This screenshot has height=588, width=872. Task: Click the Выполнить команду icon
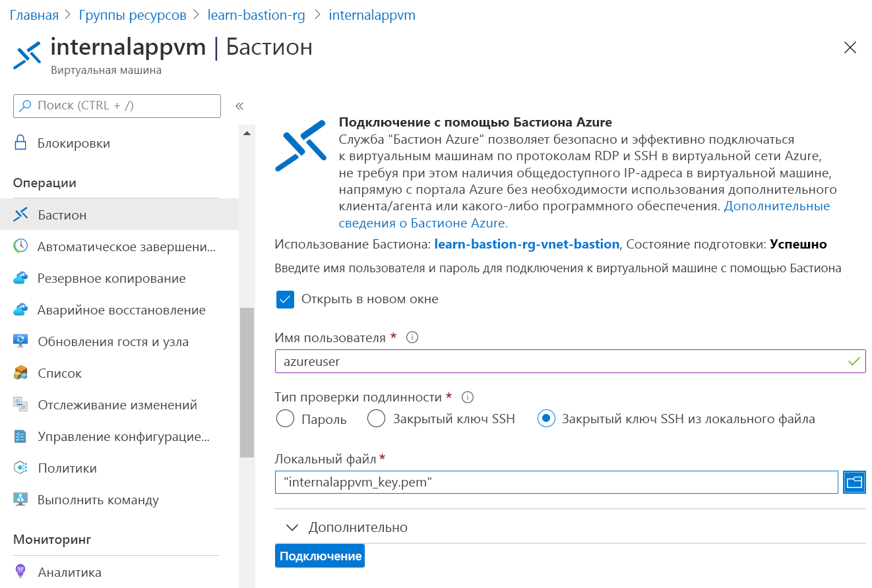coord(20,500)
